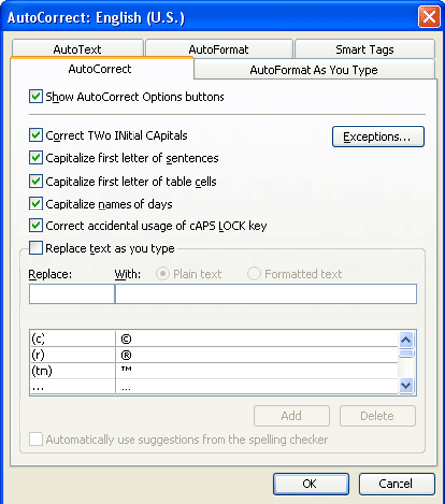Uncheck Correct accidental usage of cAPS LOCK
This screenshot has height=504, width=445.
pyautogui.click(x=36, y=226)
